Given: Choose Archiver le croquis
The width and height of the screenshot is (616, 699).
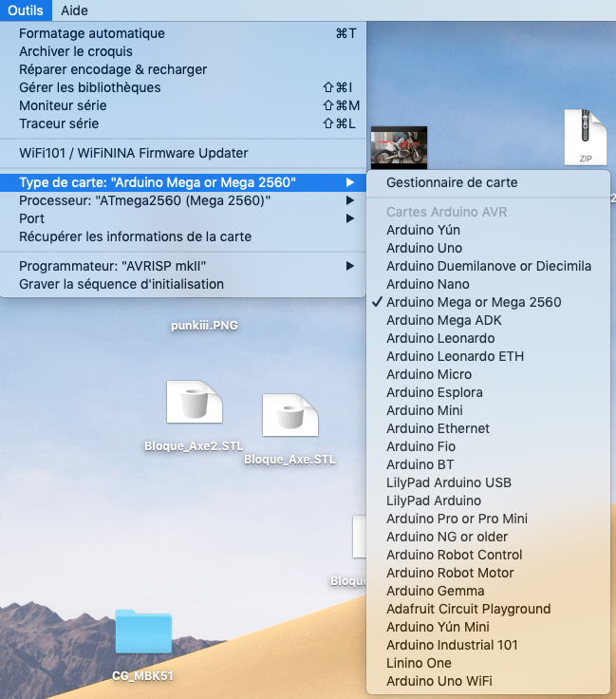Looking at the screenshot, I should tap(183, 51).
